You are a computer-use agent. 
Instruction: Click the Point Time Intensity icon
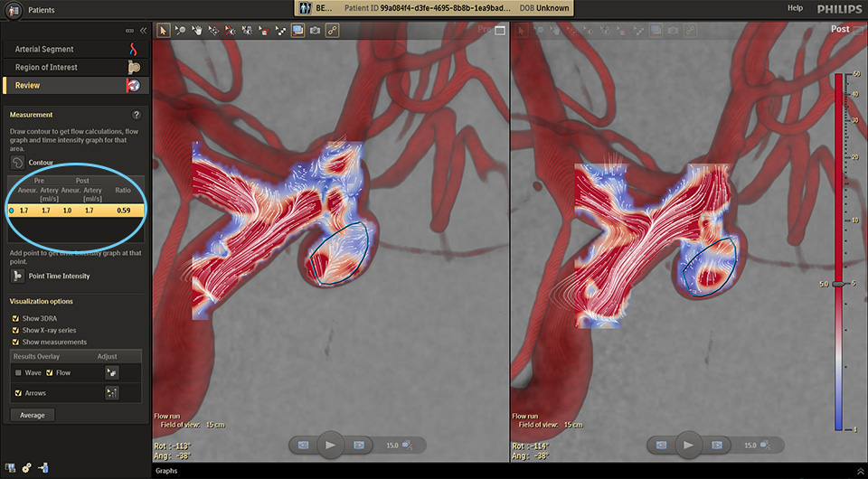18,276
